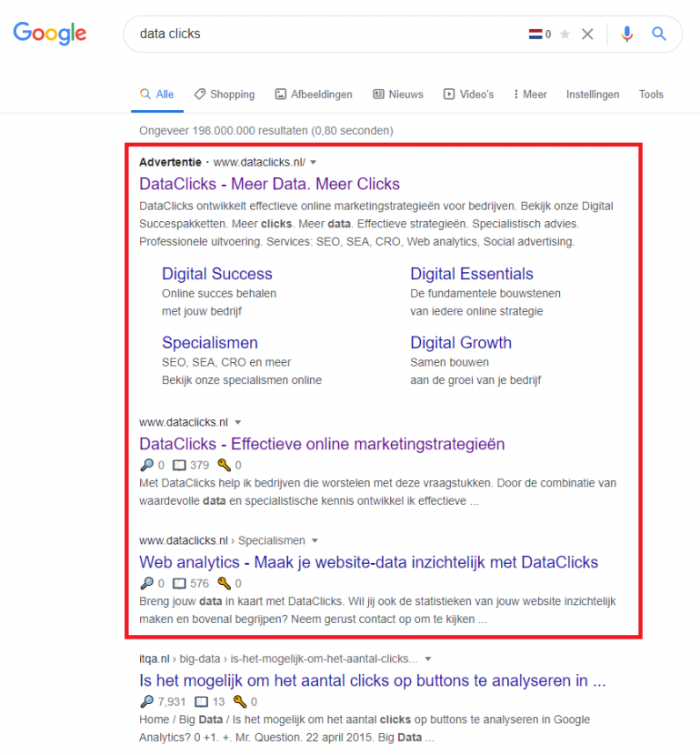Open the Digital Success sitelink

217,274
